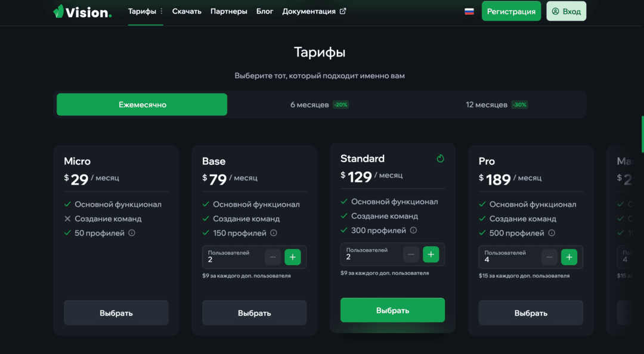Click the info icon beside 50 профилей
The image size is (644, 354).
pyautogui.click(x=132, y=233)
